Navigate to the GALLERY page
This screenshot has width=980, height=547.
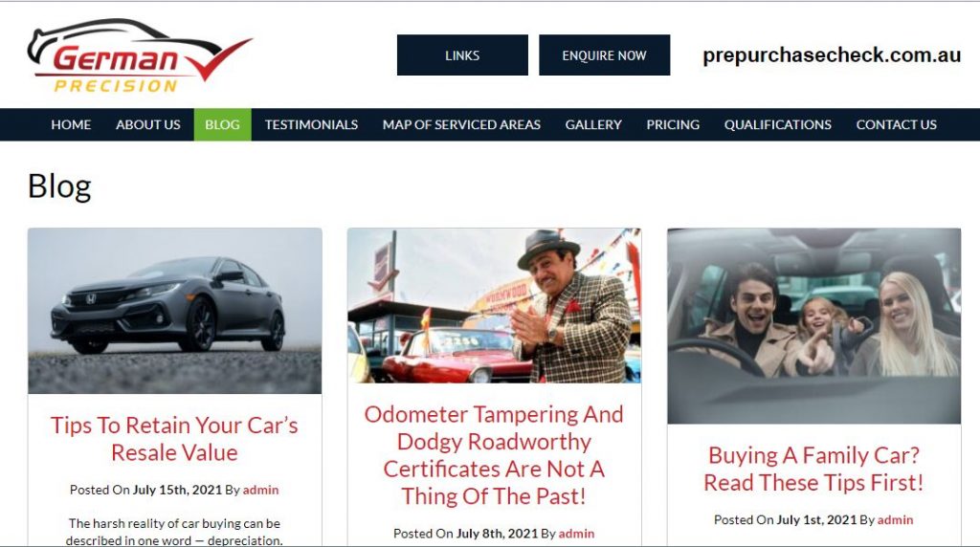593,124
